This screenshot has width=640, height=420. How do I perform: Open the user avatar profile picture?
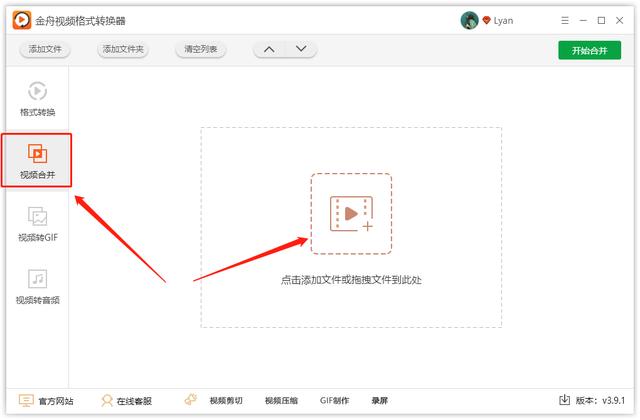point(469,20)
